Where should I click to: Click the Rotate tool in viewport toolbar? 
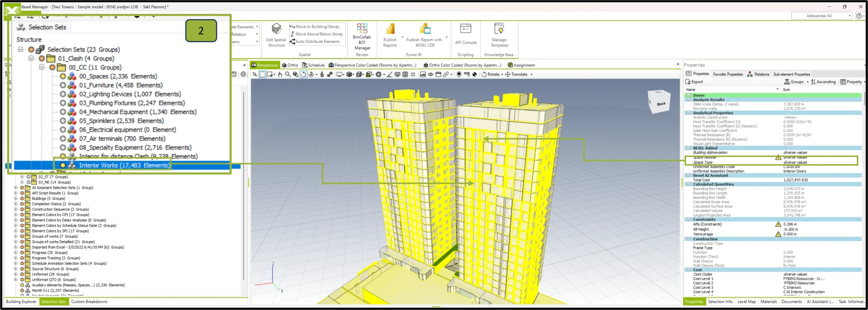pyautogui.click(x=491, y=74)
